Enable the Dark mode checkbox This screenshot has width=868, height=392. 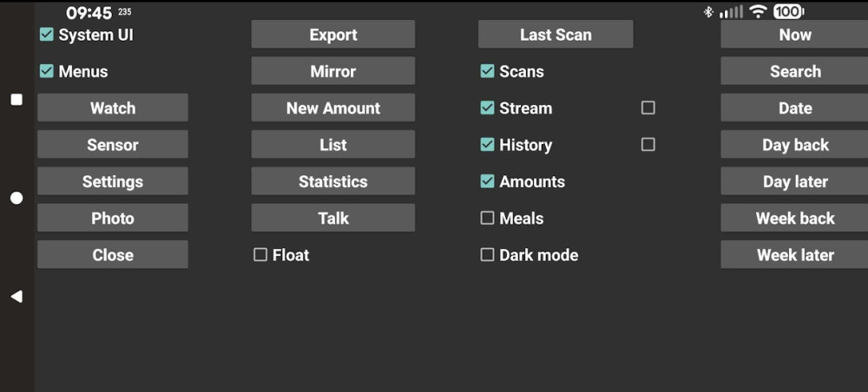coord(488,255)
